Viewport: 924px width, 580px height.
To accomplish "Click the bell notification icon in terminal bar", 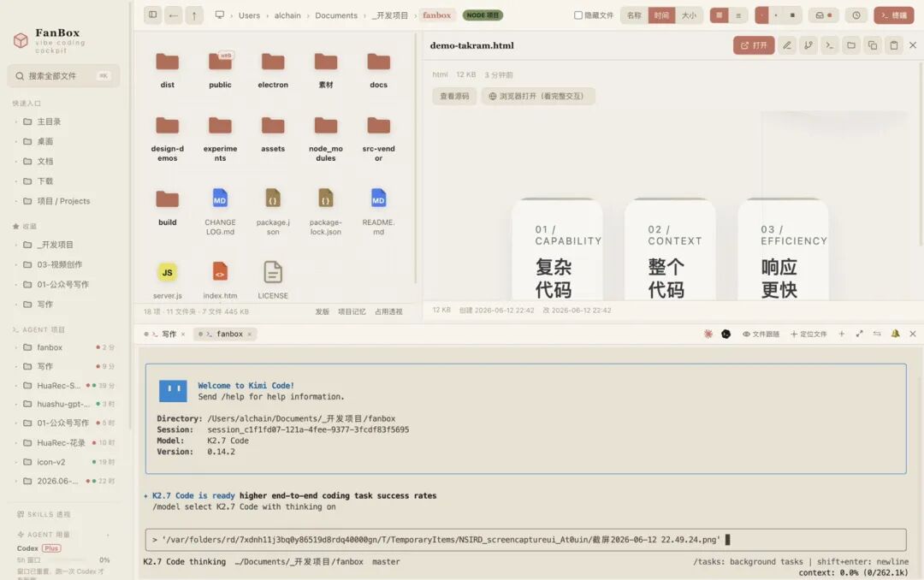I will click(895, 334).
